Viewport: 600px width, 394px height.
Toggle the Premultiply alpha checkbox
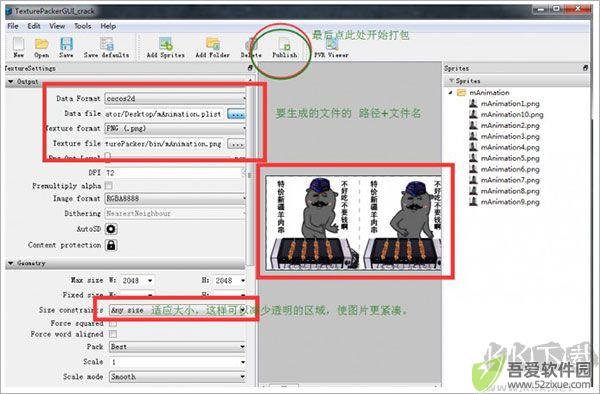[109, 186]
